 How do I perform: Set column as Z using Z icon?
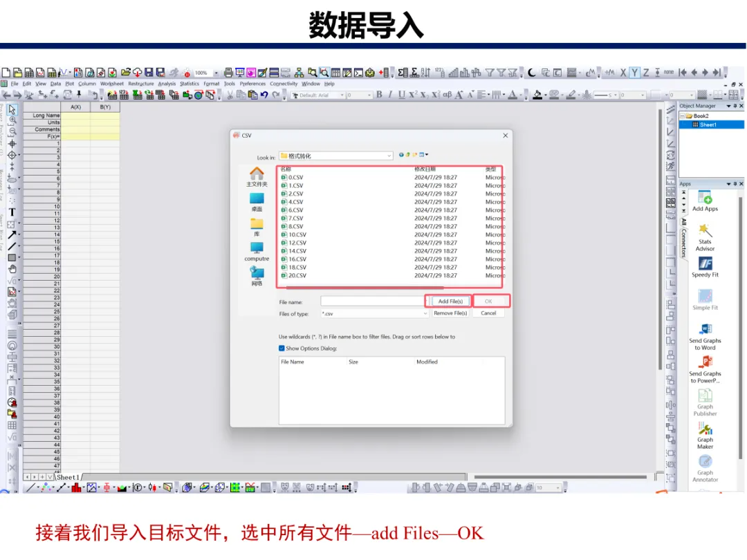646,73
